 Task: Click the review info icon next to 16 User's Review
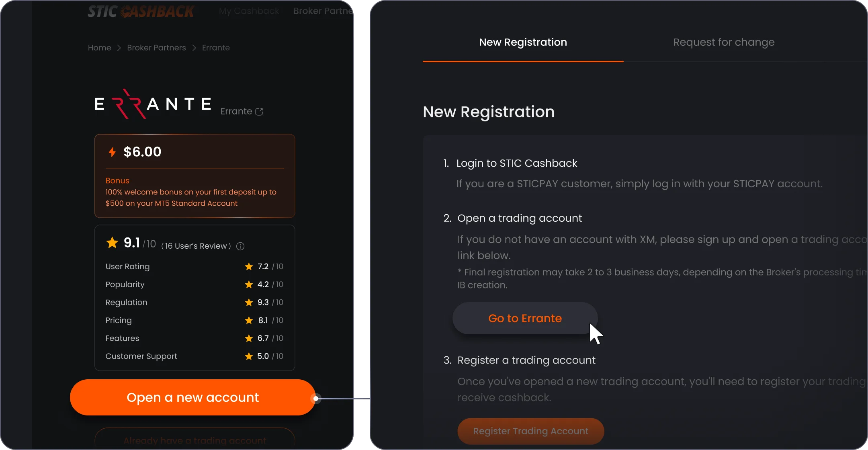click(240, 246)
